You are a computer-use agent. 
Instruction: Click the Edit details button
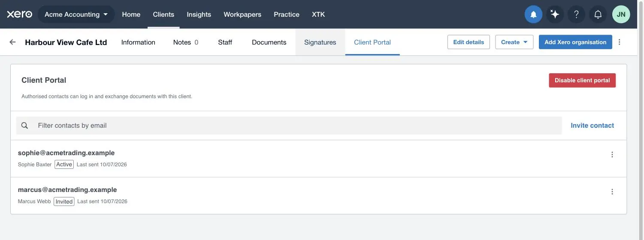tap(469, 42)
